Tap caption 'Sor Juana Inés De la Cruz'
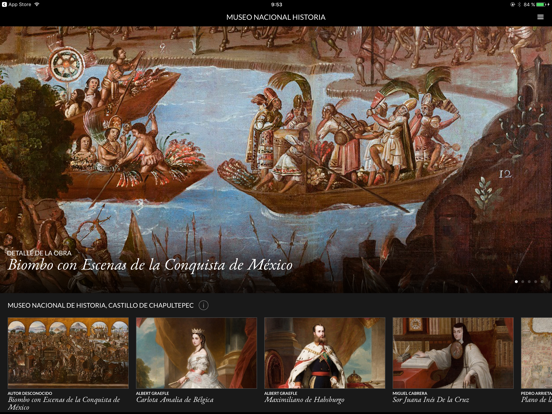 431,400
